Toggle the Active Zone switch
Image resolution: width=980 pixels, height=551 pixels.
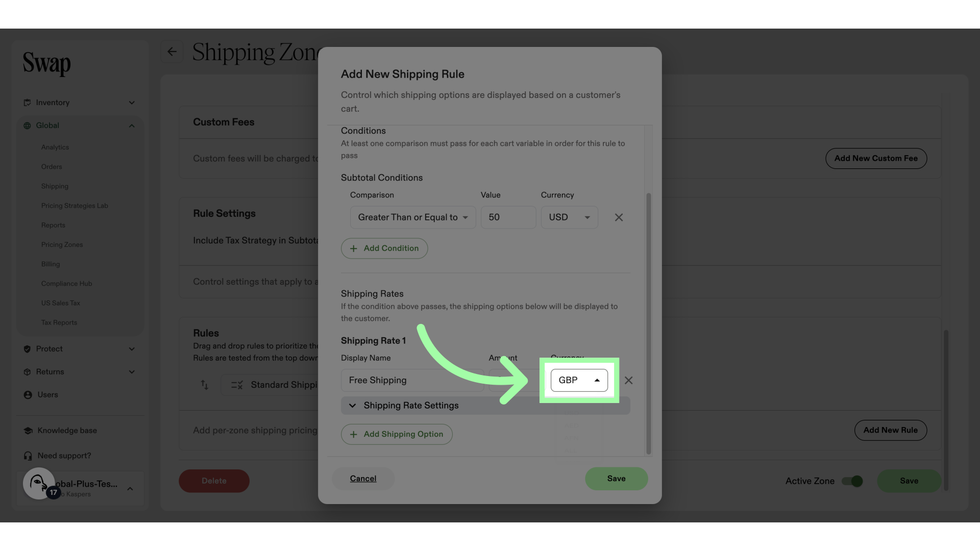tap(852, 481)
